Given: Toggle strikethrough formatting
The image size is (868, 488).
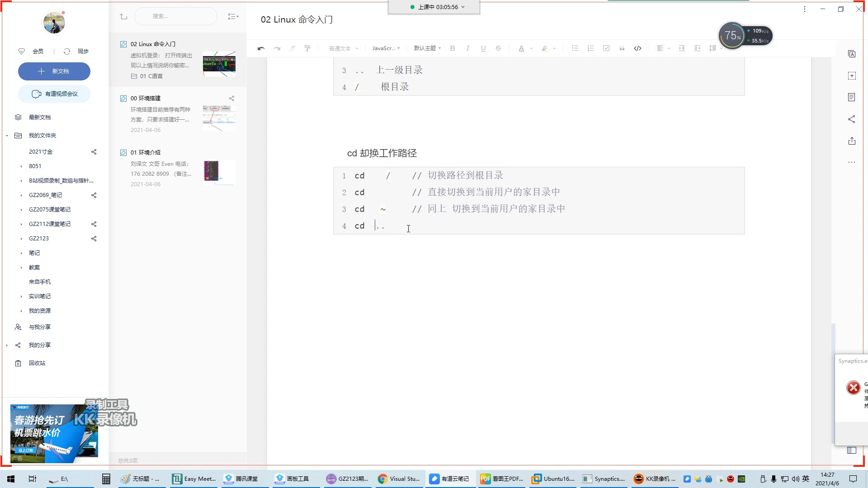Looking at the screenshot, I should [x=498, y=48].
